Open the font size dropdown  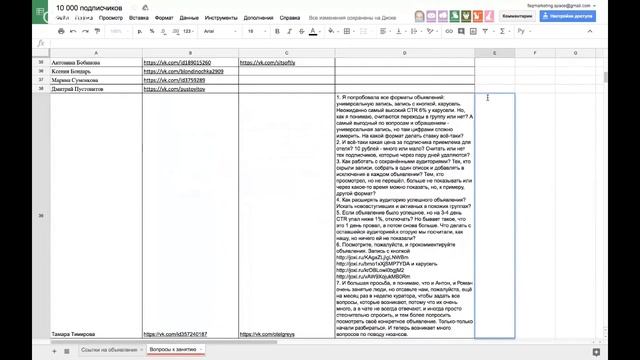[x=257, y=31]
